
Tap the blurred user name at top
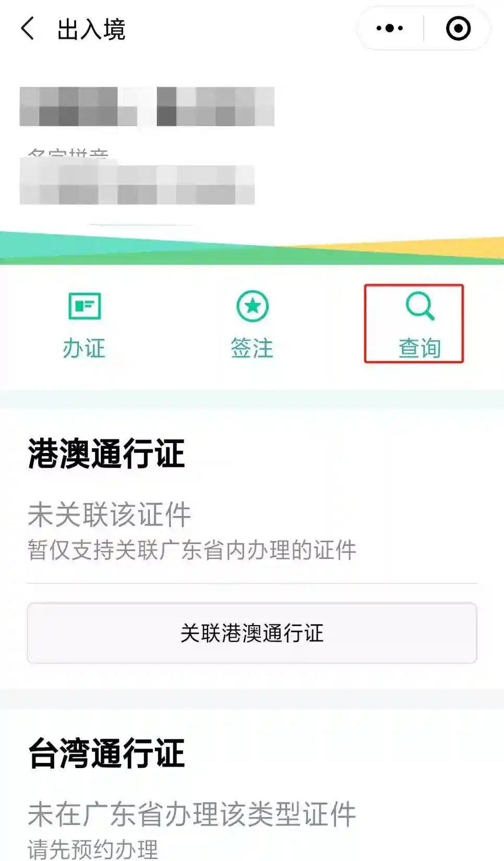point(147,106)
